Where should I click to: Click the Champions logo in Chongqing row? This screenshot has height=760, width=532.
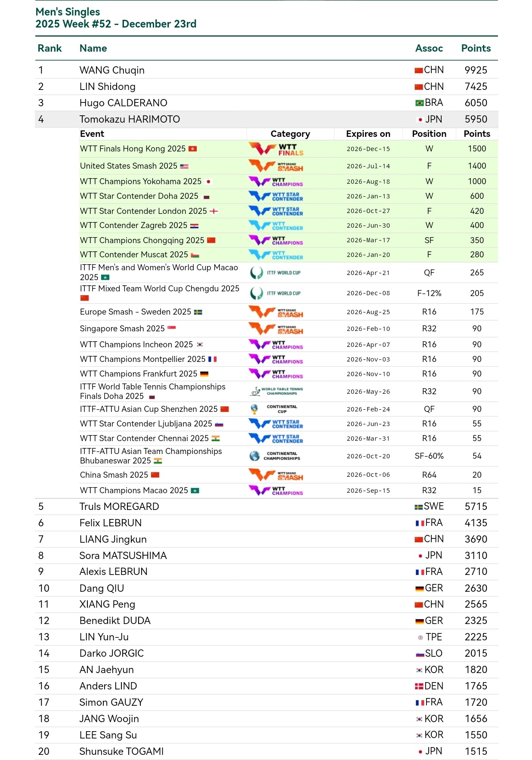[276, 240]
